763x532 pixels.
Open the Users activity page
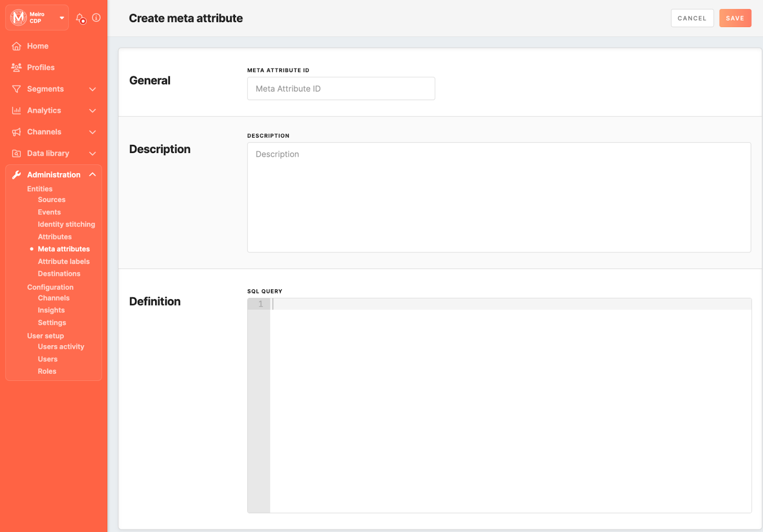pos(61,347)
